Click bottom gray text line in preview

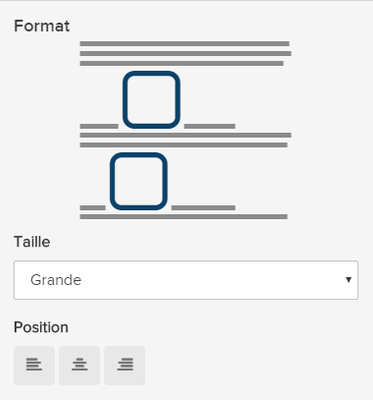[x=184, y=217]
